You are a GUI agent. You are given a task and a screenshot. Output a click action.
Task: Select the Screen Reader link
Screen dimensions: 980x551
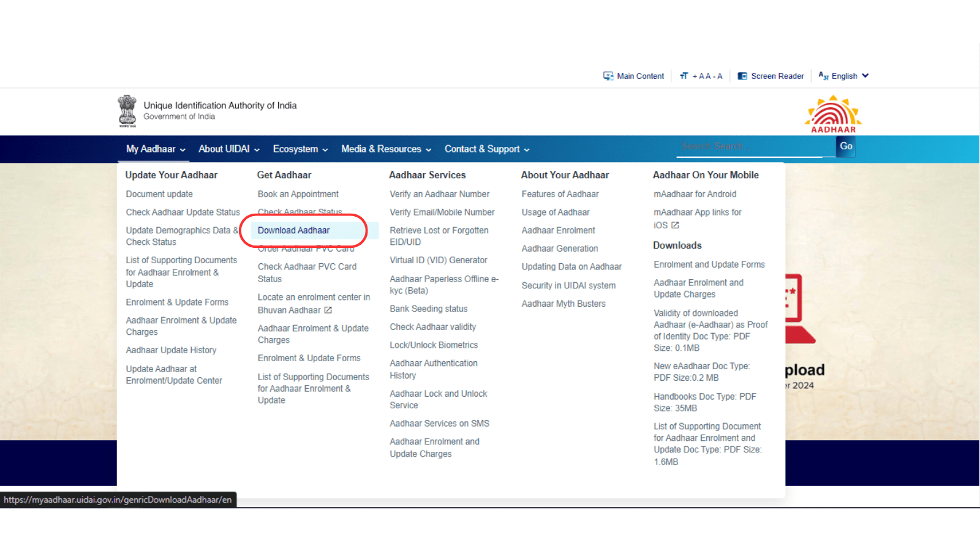777,76
